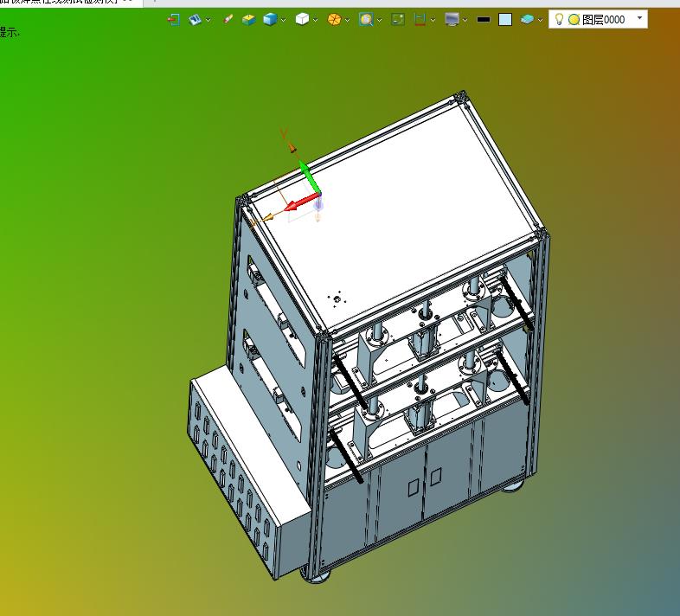Viewport: 680px width, 616px height.
Task: Click the blue view-layout icon
Action: click(195, 20)
